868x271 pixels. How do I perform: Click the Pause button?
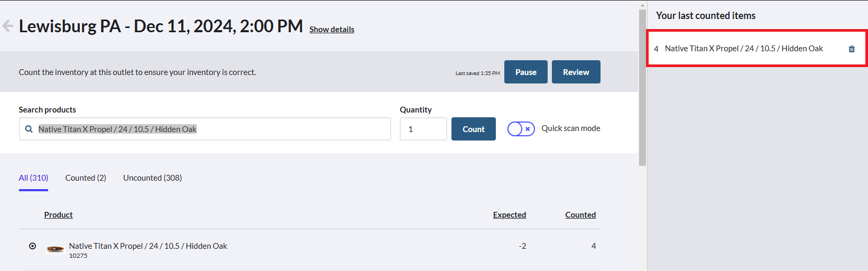tap(526, 72)
